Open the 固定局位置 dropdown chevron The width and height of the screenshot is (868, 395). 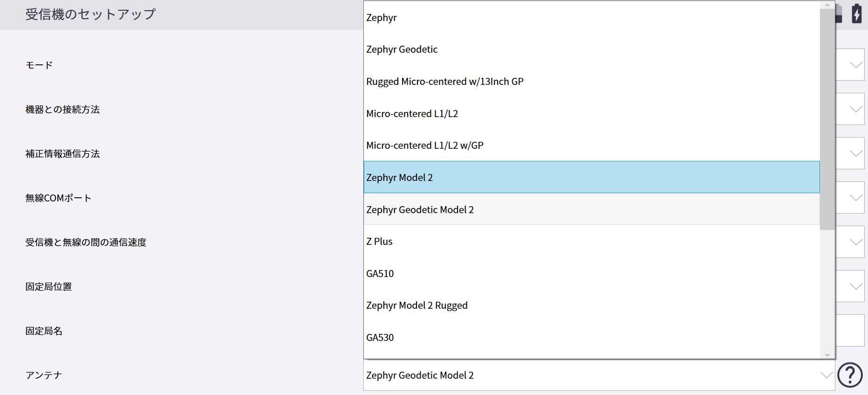click(855, 286)
